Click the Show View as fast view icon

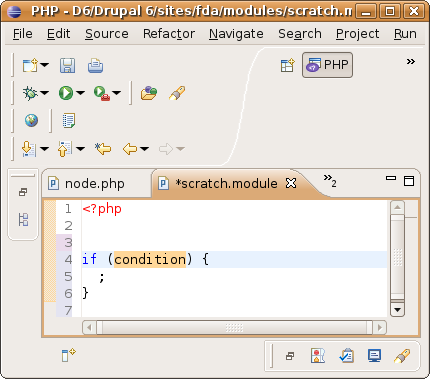click(x=68, y=355)
